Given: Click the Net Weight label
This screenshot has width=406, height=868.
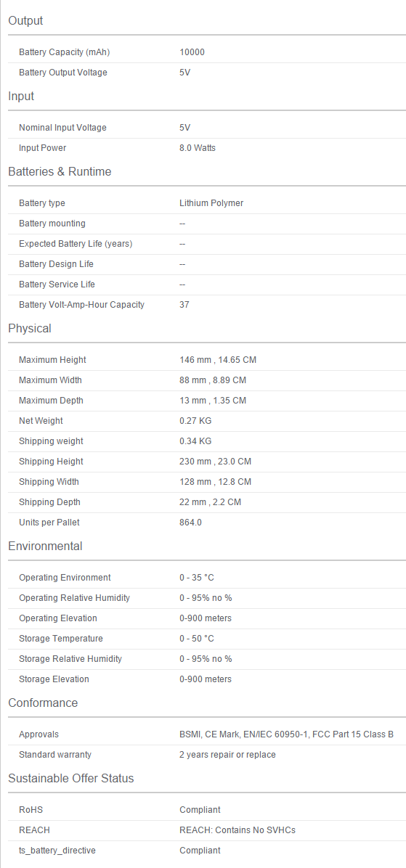Looking at the screenshot, I should 41,421.
